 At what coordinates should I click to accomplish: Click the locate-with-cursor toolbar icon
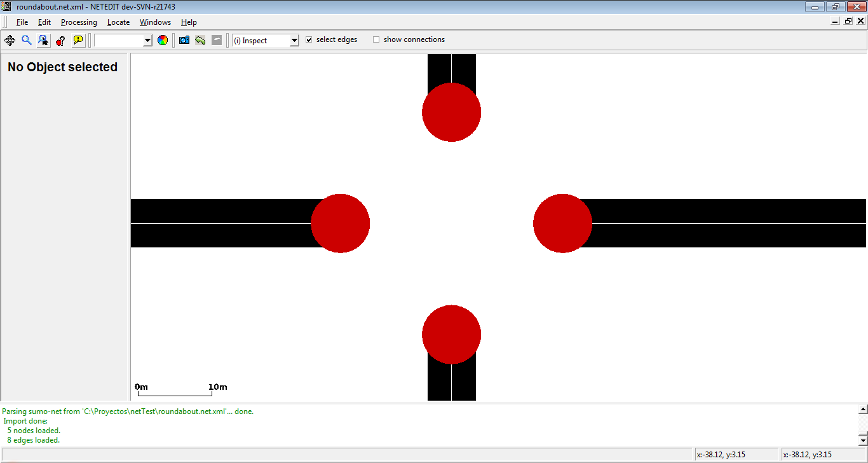tap(43, 40)
